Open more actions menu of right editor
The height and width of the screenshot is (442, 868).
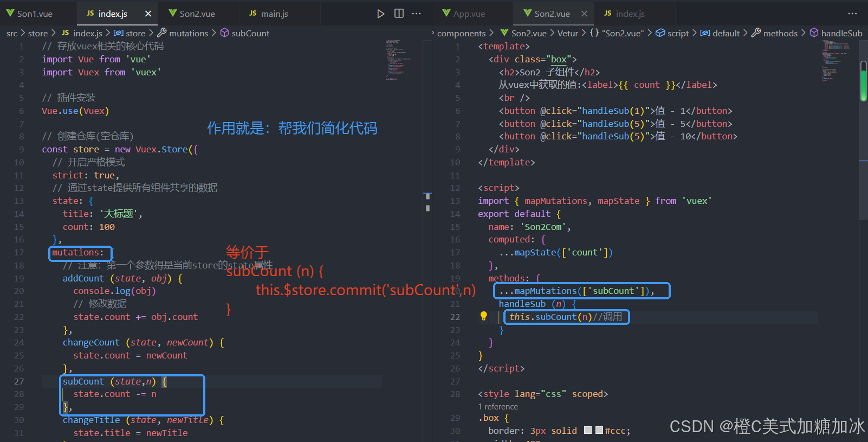point(852,14)
